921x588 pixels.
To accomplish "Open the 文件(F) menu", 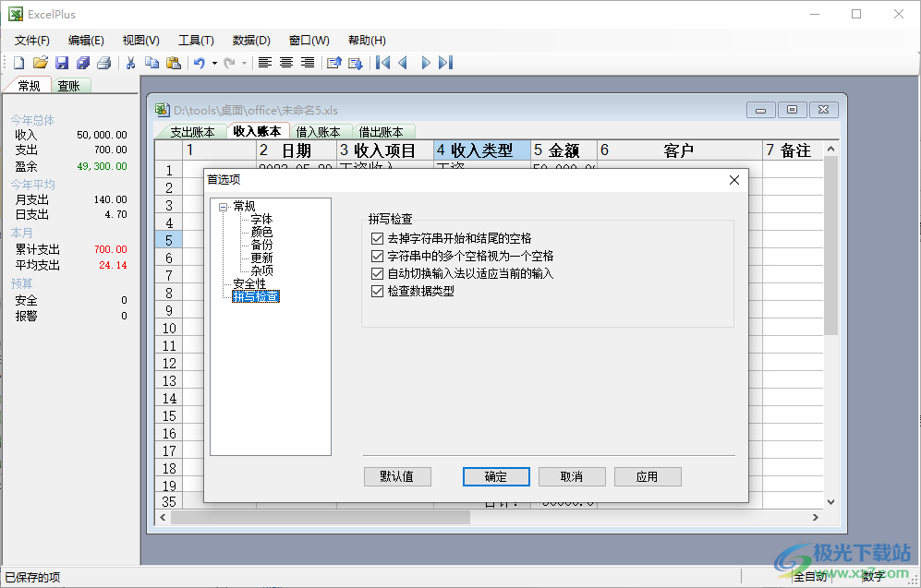I will [32, 41].
